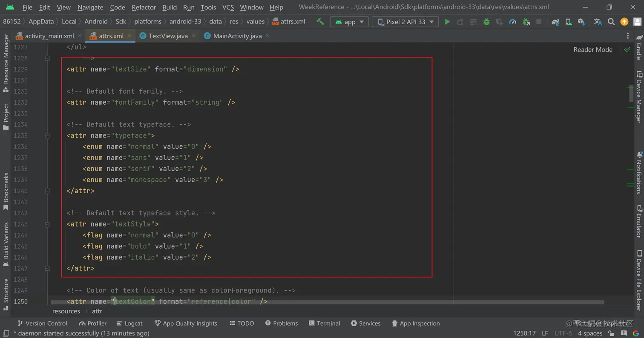Open the app run configuration dropdown

[x=350, y=22]
